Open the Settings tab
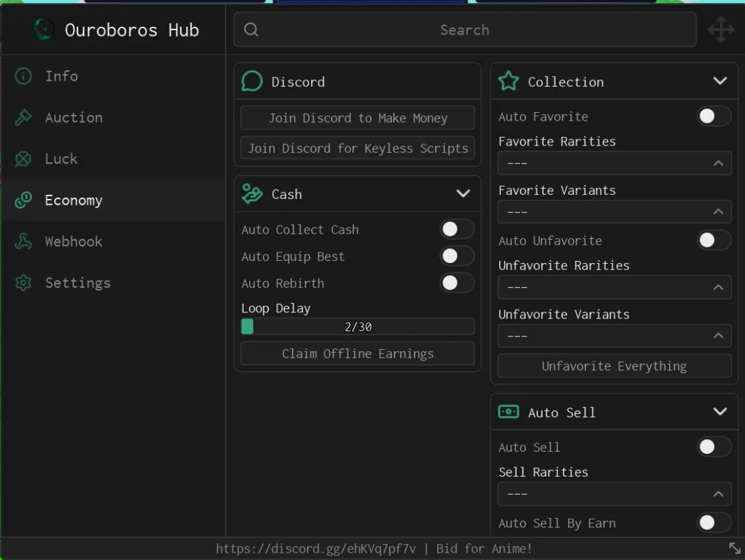The width and height of the screenshot is (745, 560). 113,282
